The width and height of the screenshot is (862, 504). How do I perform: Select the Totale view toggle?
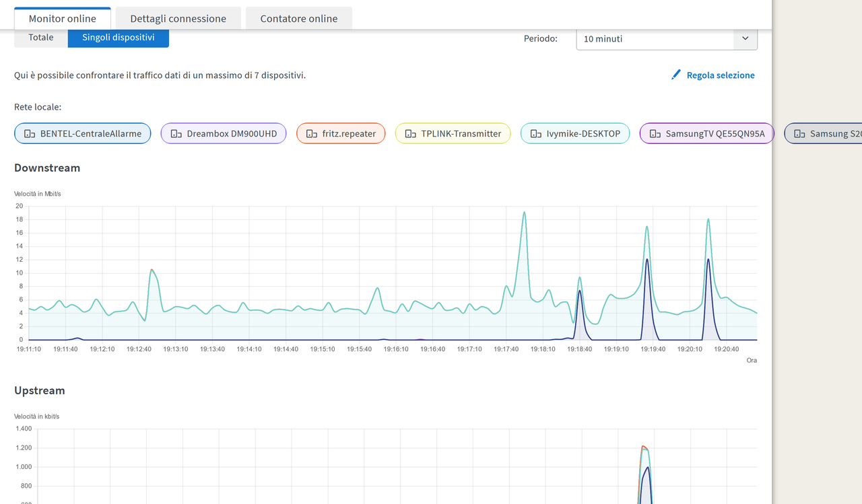[41, 38]
